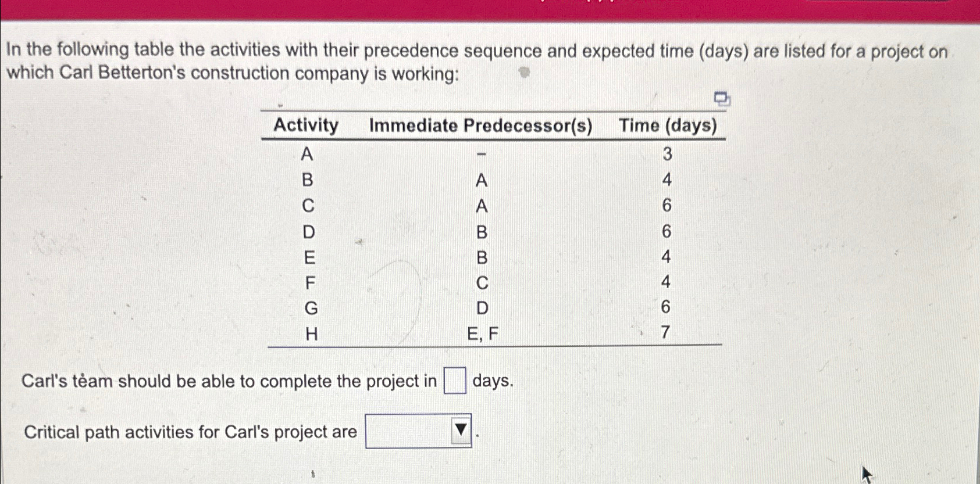Click the copy-to-clipboard icon above the table

coord(721,99)
